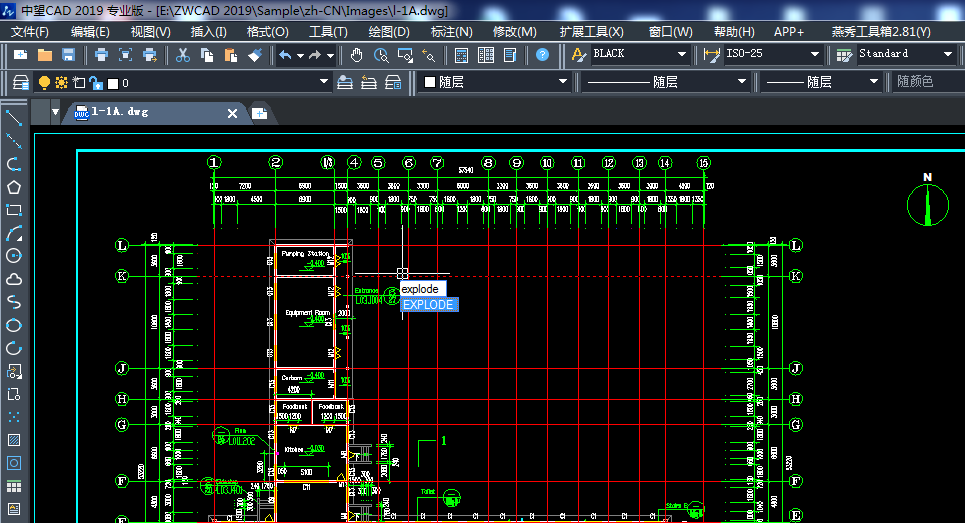Click the Save file icon
This screenshot has height=523, width=965.
point(69,54)
